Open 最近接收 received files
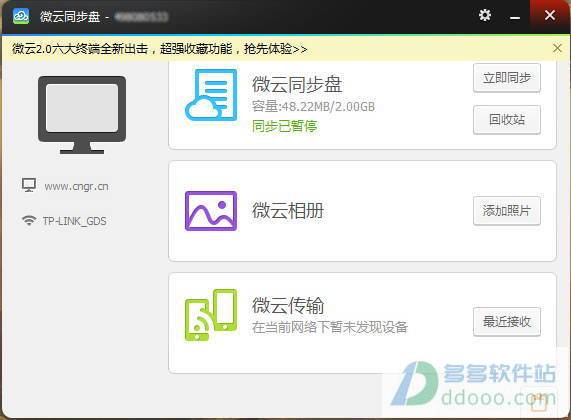The image size is (571, 420). coord(507,322)
